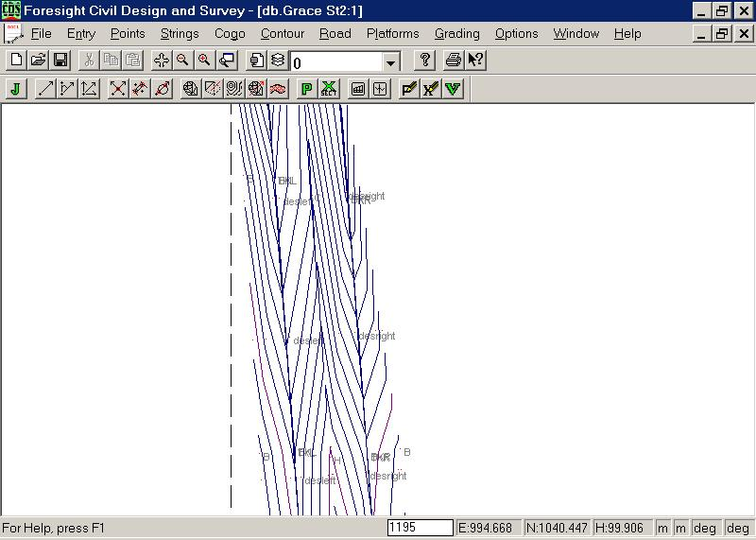Click the printer icon

pyautogui.click(x=454, y=61)
